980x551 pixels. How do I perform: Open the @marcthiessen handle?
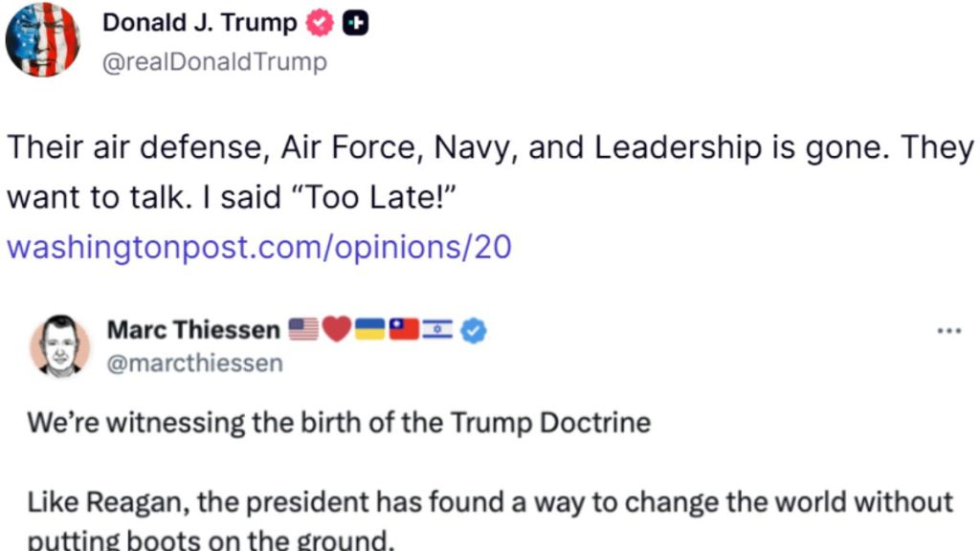tap(194, 364)
